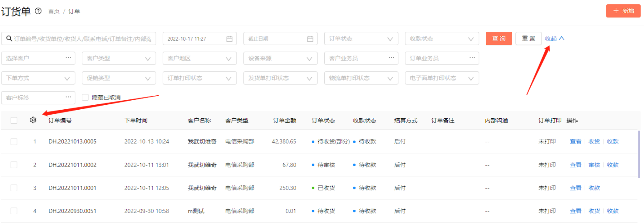
Task: Go to 首页 in the breadcrumb
Action: (x=54, y=11)
